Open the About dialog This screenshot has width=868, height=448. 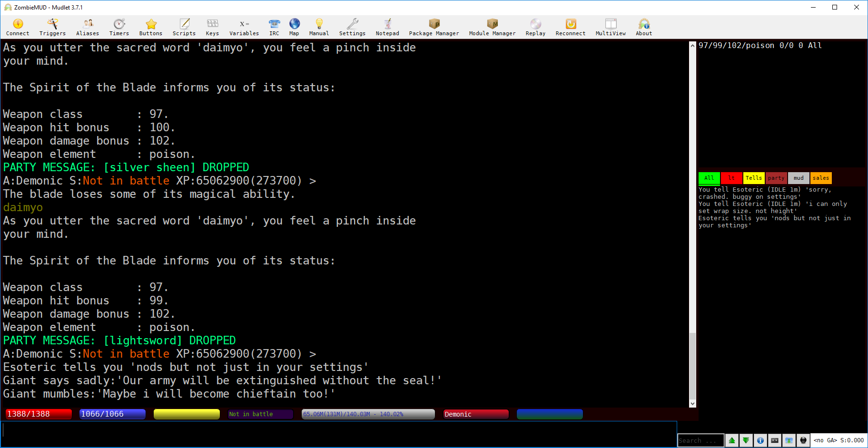click(x=644, y=27)
